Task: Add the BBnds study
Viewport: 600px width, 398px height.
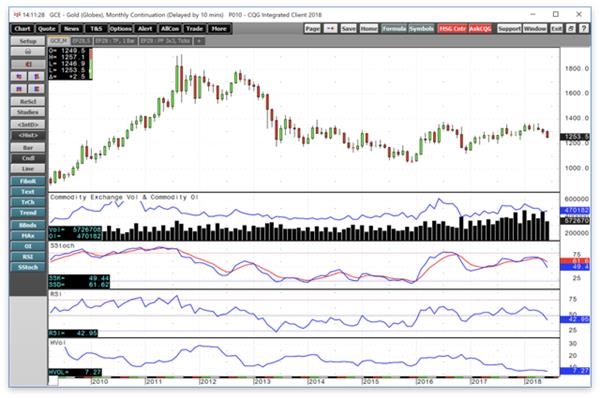Action: (x=28, y=225)
